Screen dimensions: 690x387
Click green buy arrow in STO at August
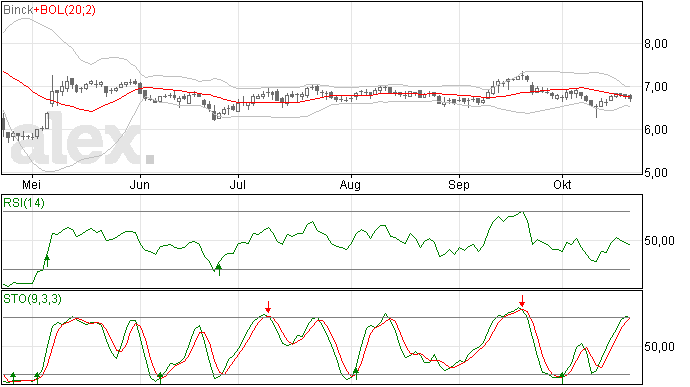(356, 374)
